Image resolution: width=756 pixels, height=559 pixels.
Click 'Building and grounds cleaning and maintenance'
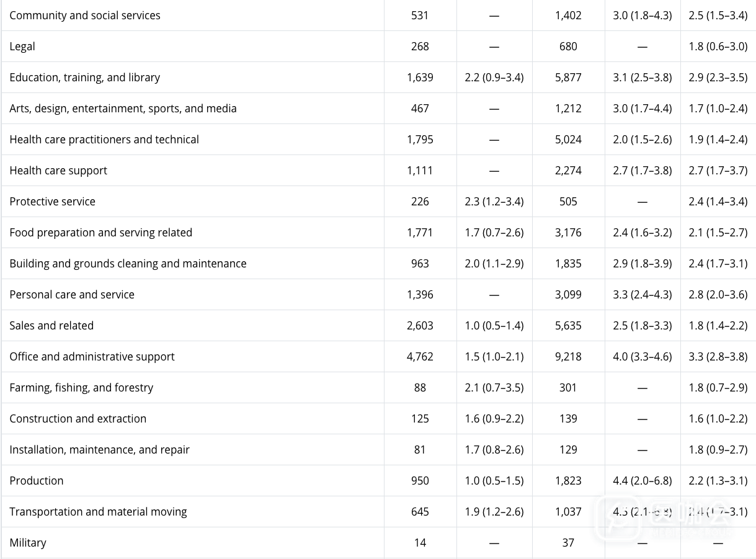pos(128,264)
